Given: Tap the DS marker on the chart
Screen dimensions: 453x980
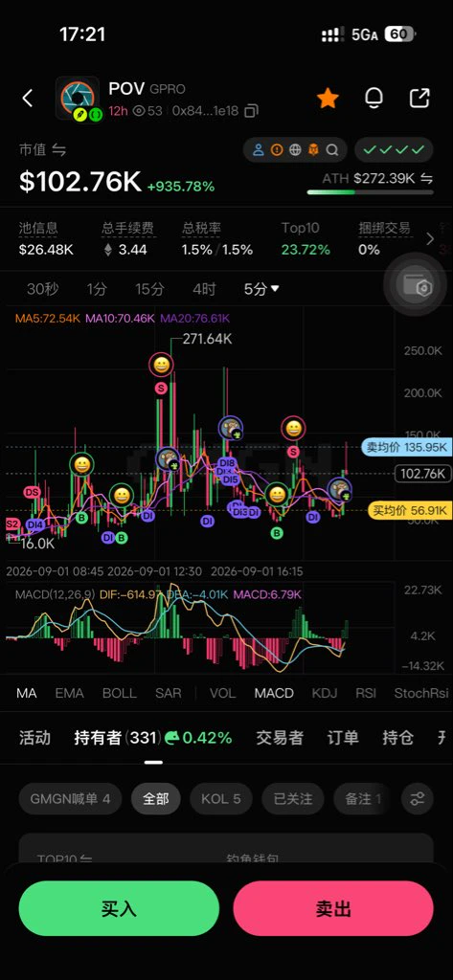Looking at the screenshot, I should pos(33,492).
